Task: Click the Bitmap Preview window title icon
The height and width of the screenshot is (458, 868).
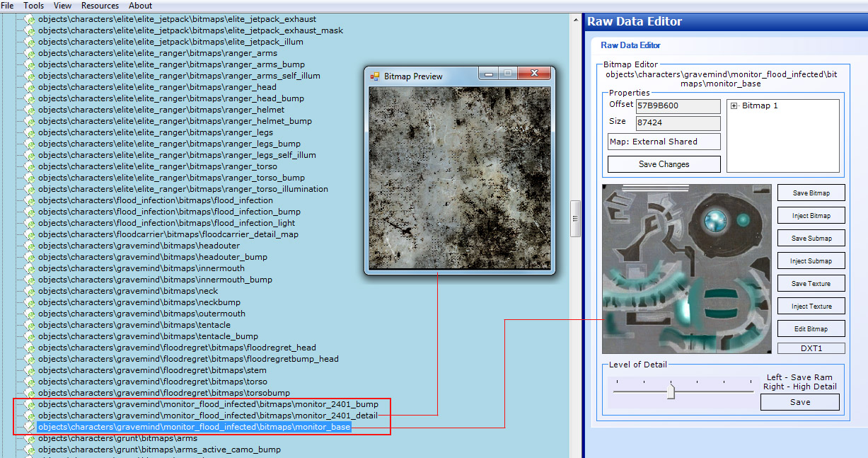Action: 375,76
